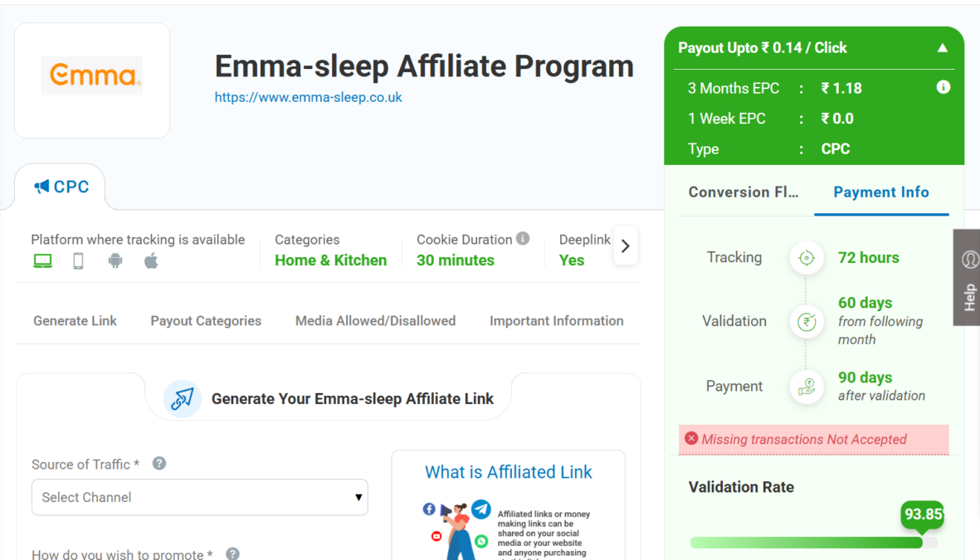
Task: Click the Cookie Duration info icon
Action: (x=523, y=239)
